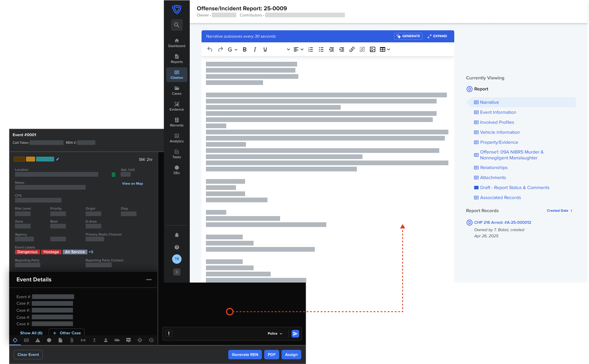Click the Generate REN button
Screen dimensions: 589x364
coord(245,355)
